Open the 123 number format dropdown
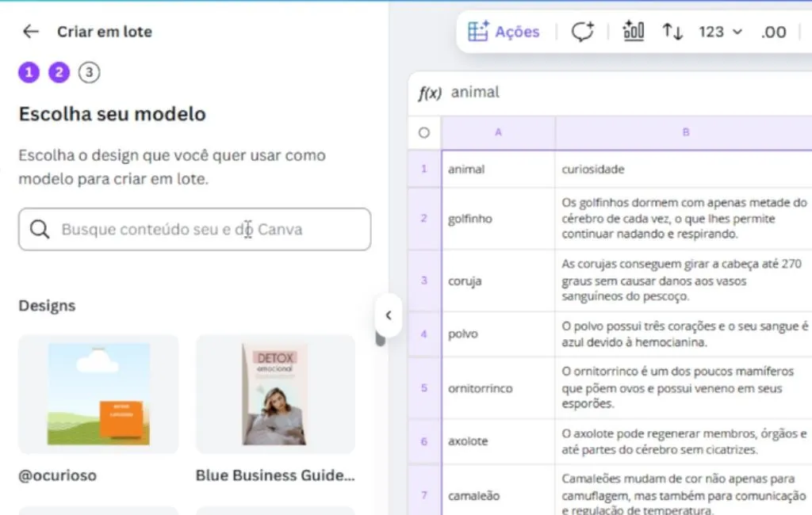812x515 pixels. pyautogui.click(x=720, y=32)
